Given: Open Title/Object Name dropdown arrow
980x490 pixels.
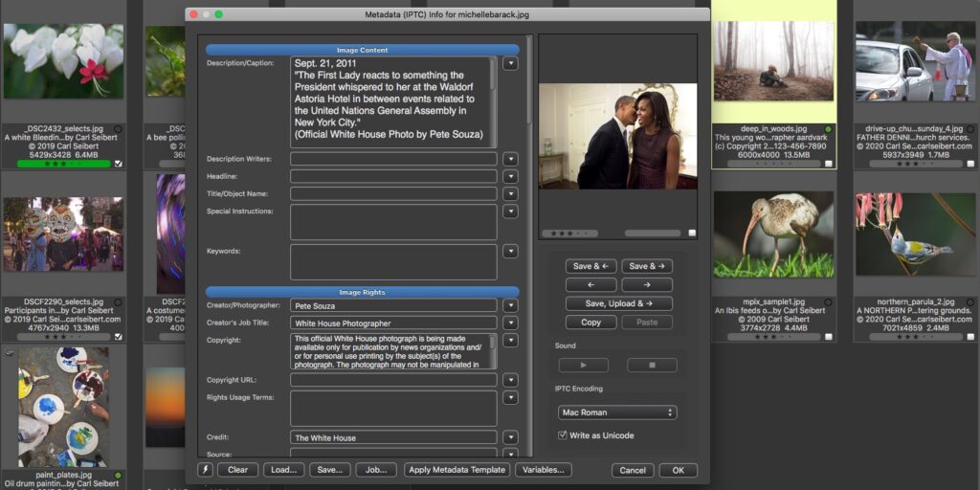Looking at the screenshot, I should pyautogui.click(x=511, y=194).
